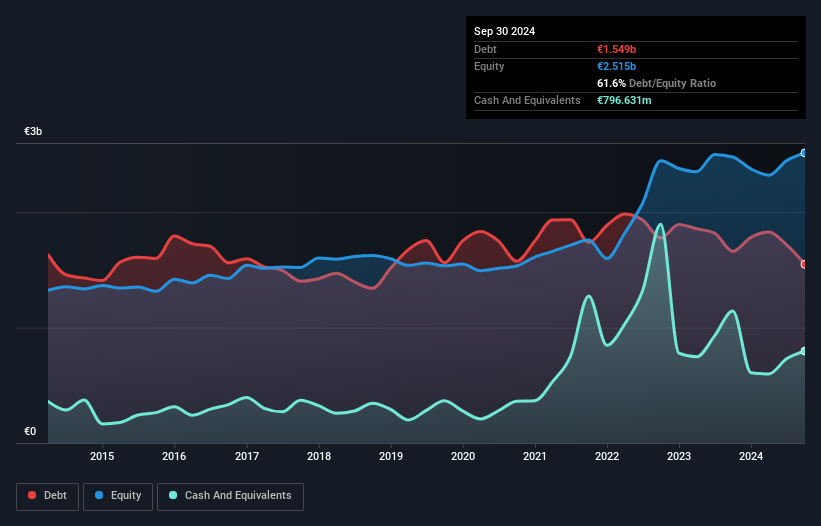
Task: Click the 2021 x-axis label
Action: (535, 456)
